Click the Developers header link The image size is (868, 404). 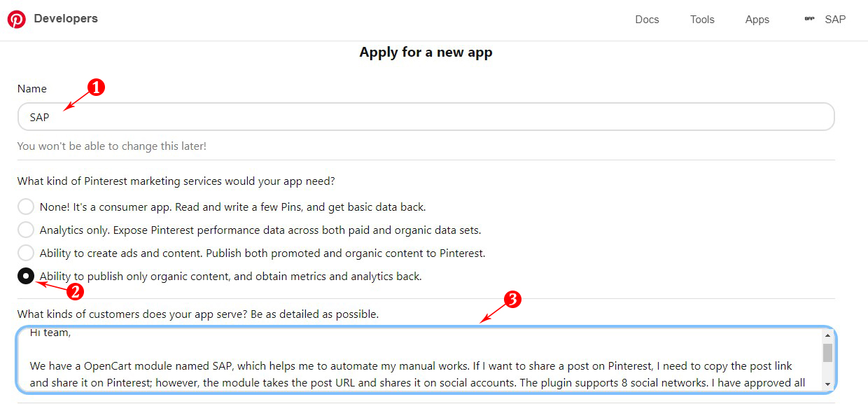pos(66,19)
